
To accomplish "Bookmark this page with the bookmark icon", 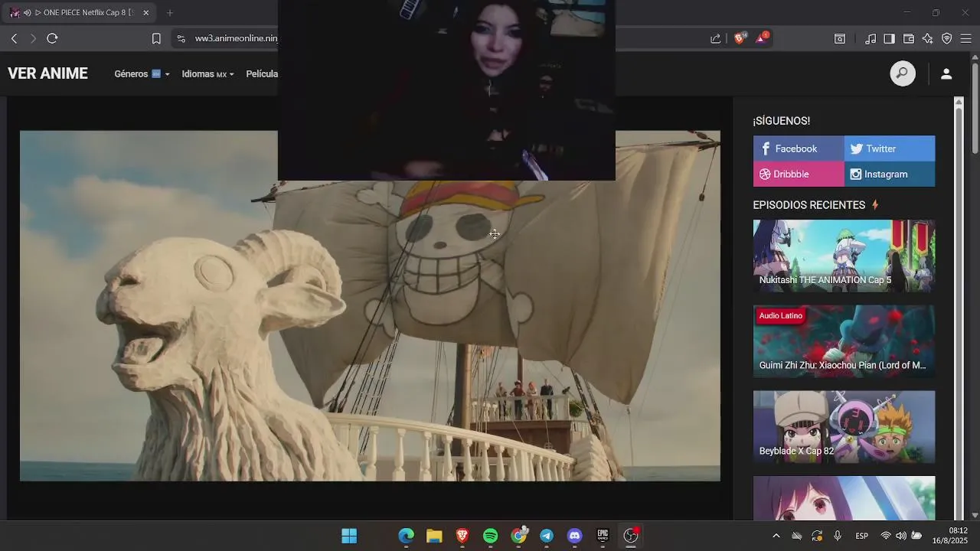I will (x=156, y=38).
